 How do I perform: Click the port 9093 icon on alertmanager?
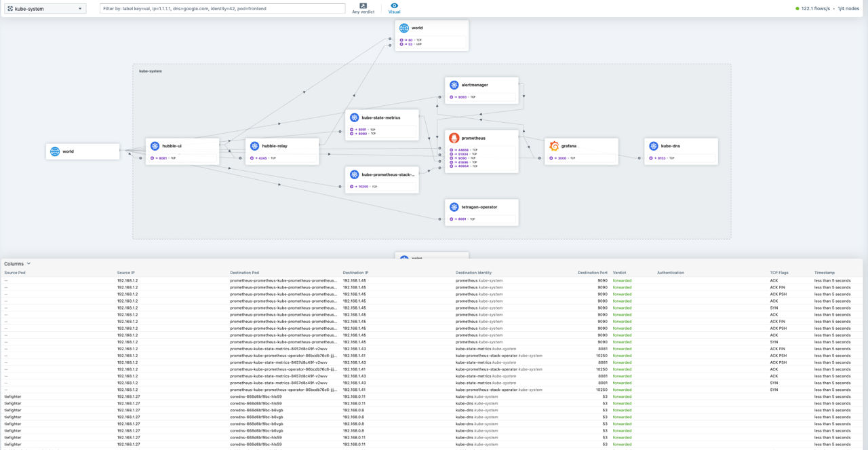click(453, 97)
